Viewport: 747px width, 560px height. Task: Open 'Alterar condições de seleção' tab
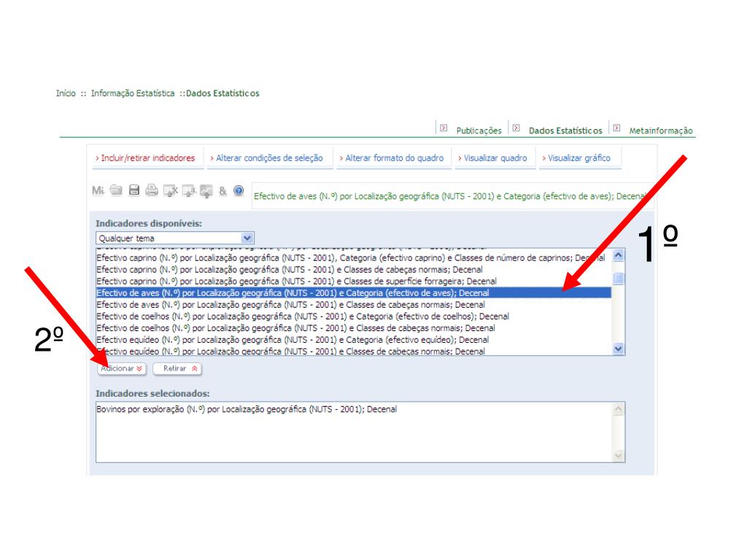click(265, 158)
